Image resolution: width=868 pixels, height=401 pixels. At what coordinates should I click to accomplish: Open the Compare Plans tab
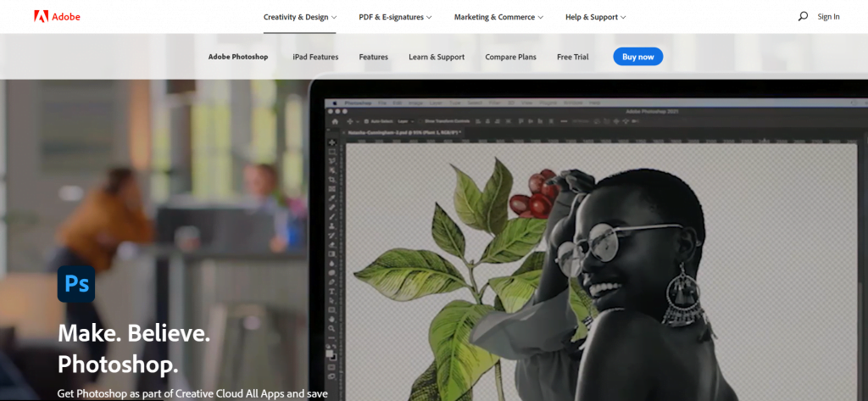[510, 57]
